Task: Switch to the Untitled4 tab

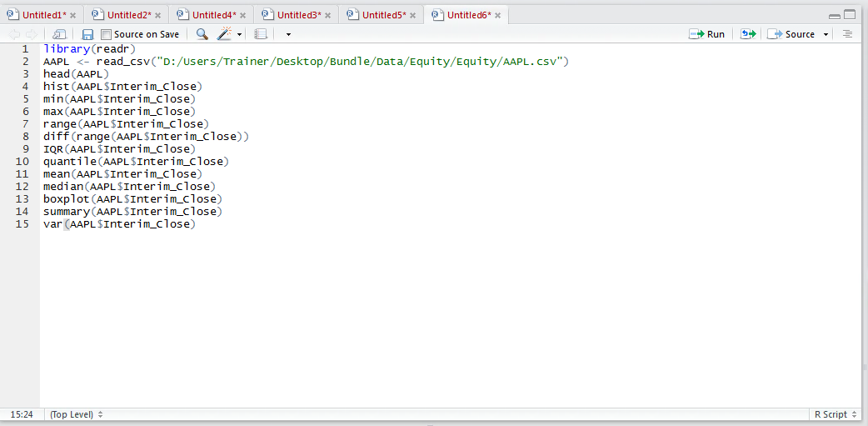Action: (x=211, y=15)
